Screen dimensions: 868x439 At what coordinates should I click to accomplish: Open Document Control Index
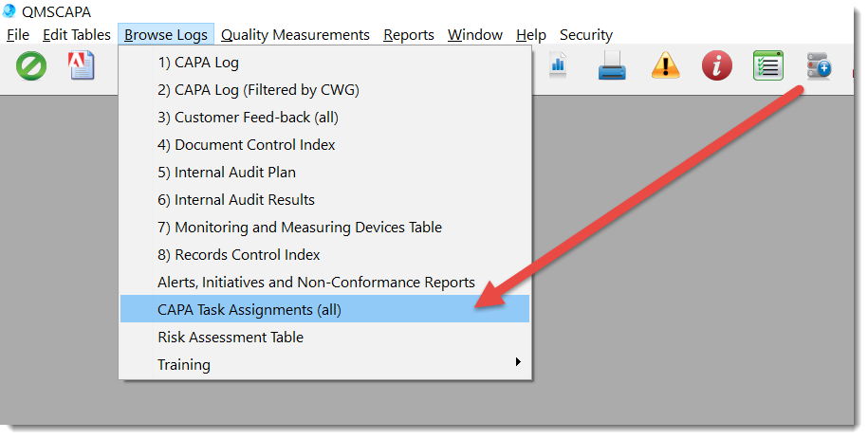pos(246,145)
